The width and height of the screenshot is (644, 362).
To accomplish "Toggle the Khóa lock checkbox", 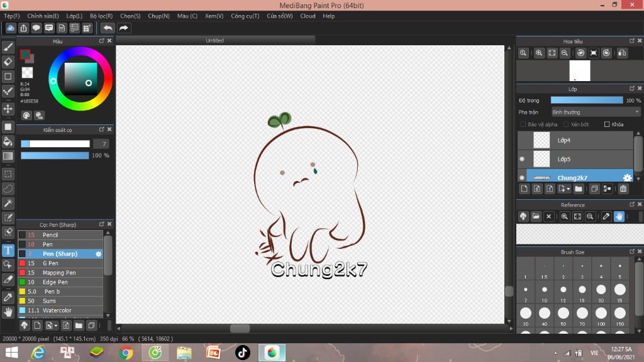I will tap(607, 124).
